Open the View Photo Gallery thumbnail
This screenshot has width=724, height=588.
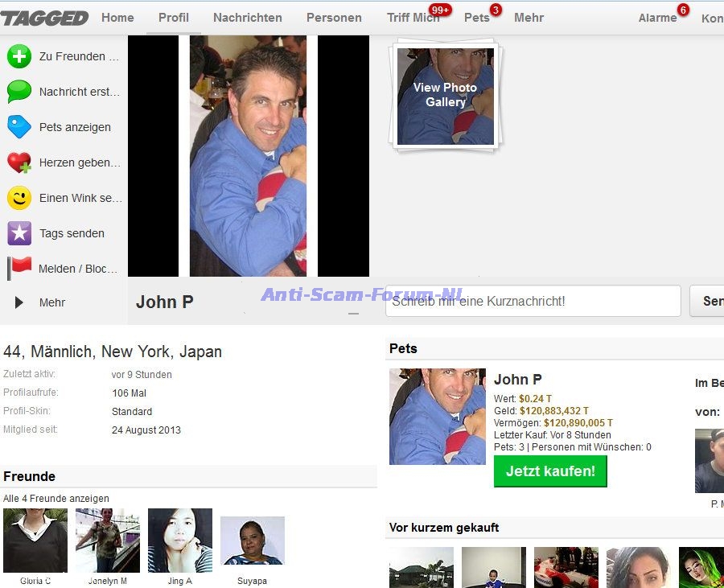(x=446, y=96)
